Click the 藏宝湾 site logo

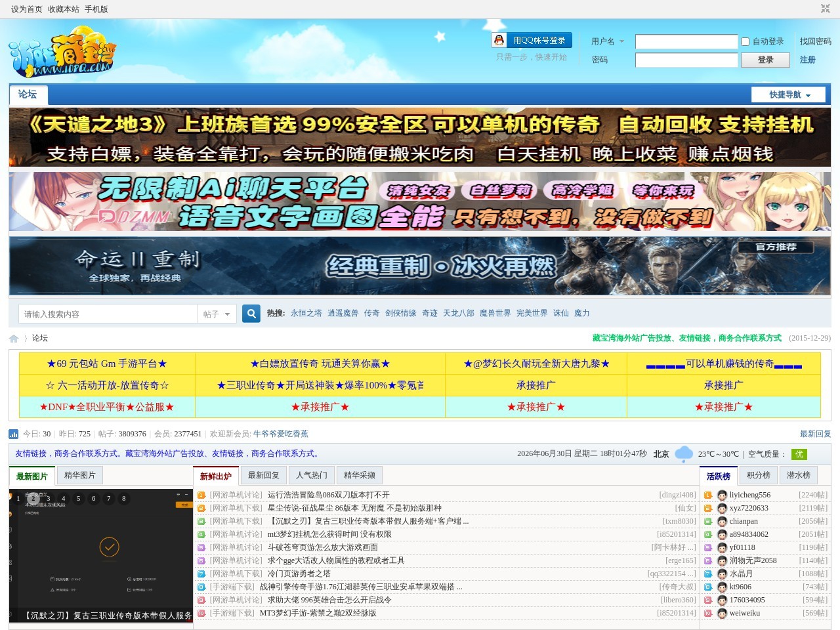tap(62, 52)
